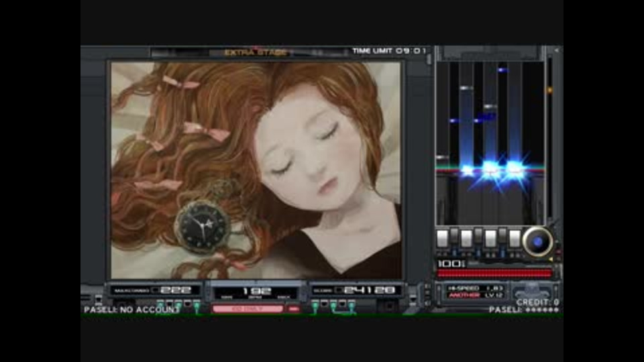Click the white note below the blue top note
This screenshot has width=644, height=362.
[x=490, y=107]
